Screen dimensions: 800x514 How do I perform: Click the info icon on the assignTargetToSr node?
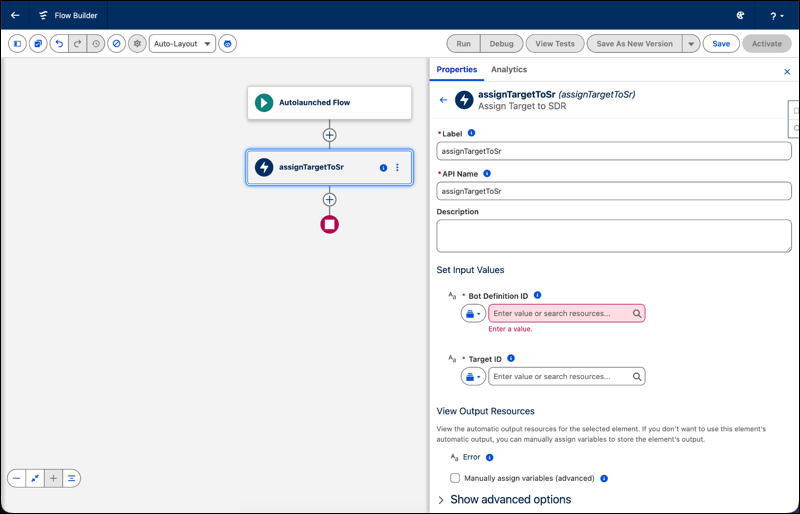pos(383,168)
